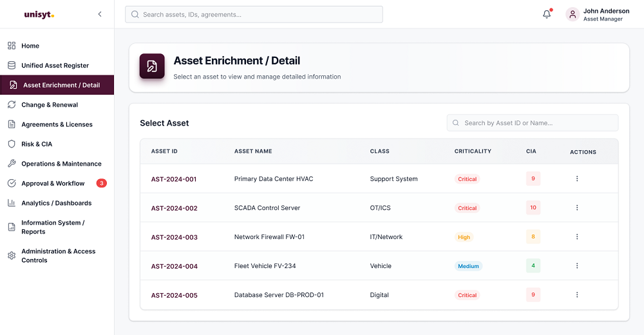Click the Information System report icon

click(x=12, y=227)
